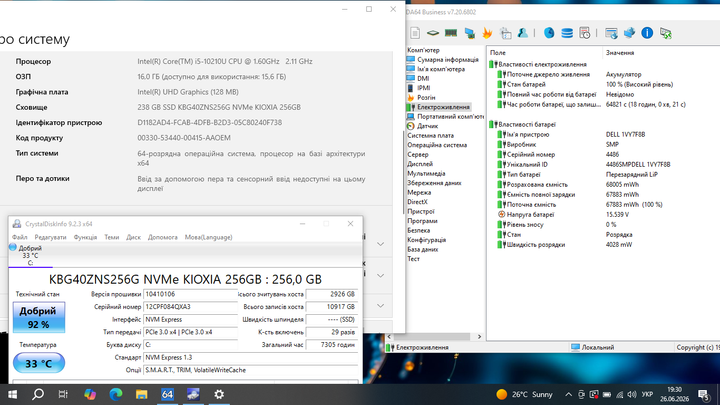This screenshot has width=720, height=405.
Task: Select Ім'я комп'ютера in AIDA64 tree
Action: coord(441,69)
